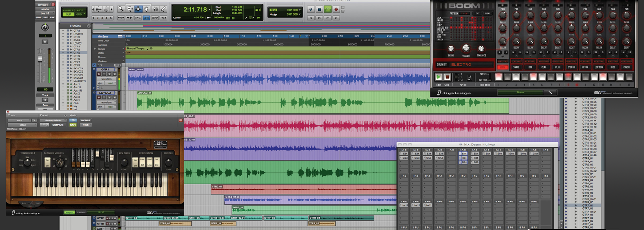Select the Pencil tool
Image resolution: width=644 pixels, height=230 pixels.
(163, 9)
